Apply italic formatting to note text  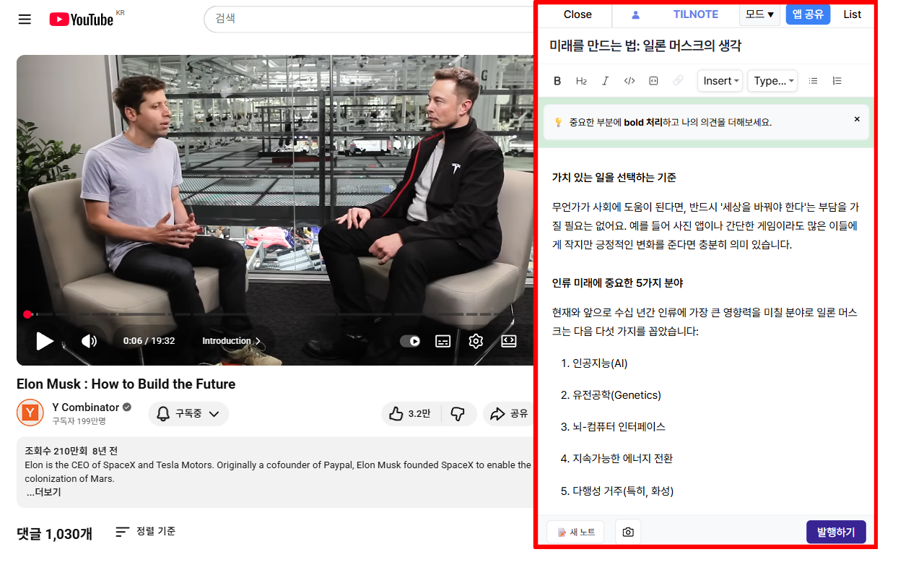[606, 81]
